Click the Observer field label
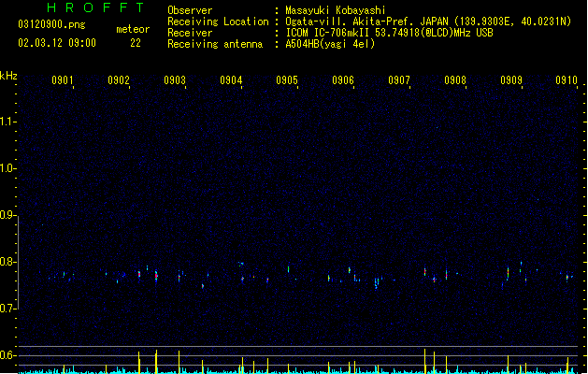Image resolution: width=588 pixels, height=374 pixels. pos(190,10)
